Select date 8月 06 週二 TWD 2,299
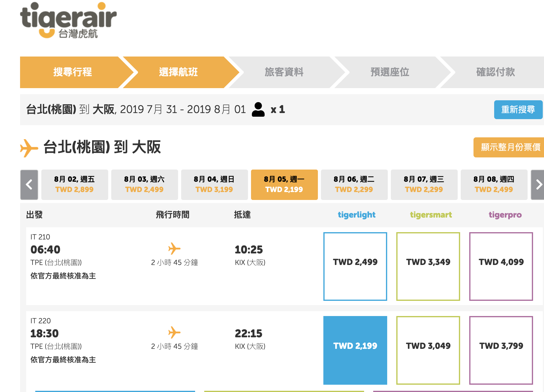The width and height of the screenshot is (544, 392). point(354,185)
